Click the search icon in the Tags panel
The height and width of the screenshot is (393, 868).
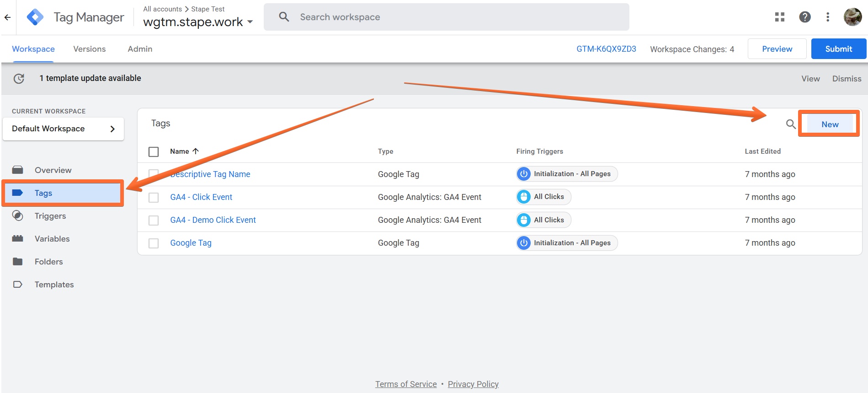[791, 124]
